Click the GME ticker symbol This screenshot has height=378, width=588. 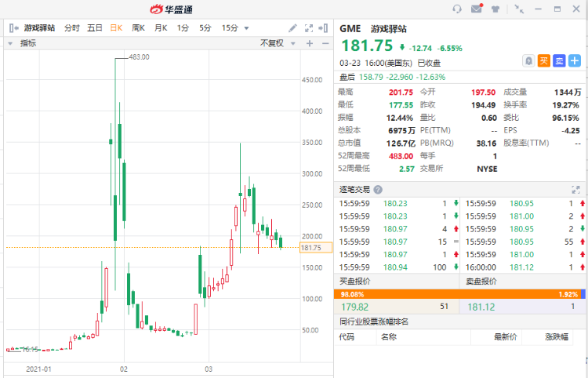(350, 29)
